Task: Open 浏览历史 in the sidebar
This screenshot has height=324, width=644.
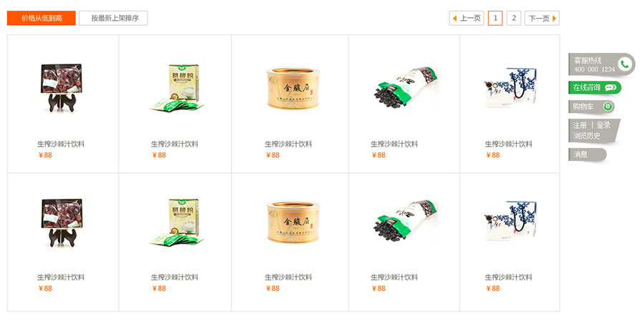Action: pos(587,135)
